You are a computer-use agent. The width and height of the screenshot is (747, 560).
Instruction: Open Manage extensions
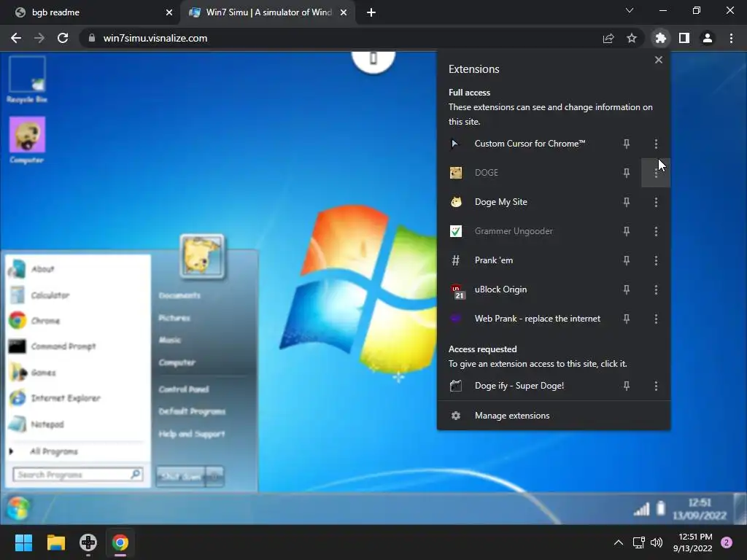554,416
